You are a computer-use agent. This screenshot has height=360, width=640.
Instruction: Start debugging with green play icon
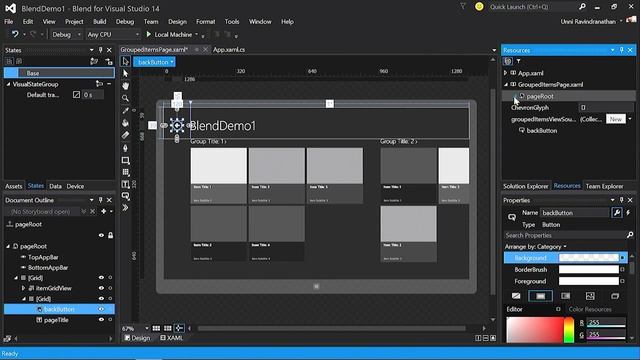(x=149, y=34)
